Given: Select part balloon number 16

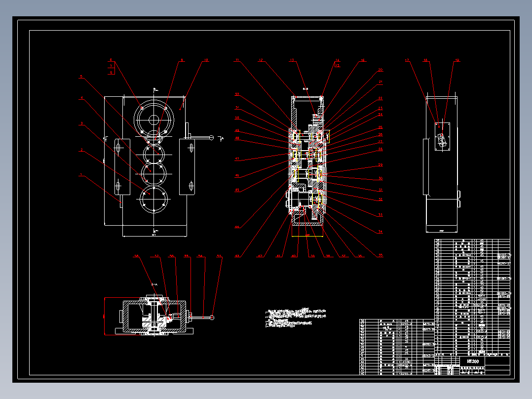Looking at the screenshot, I should pyautogui.click(x=363, y=60).
